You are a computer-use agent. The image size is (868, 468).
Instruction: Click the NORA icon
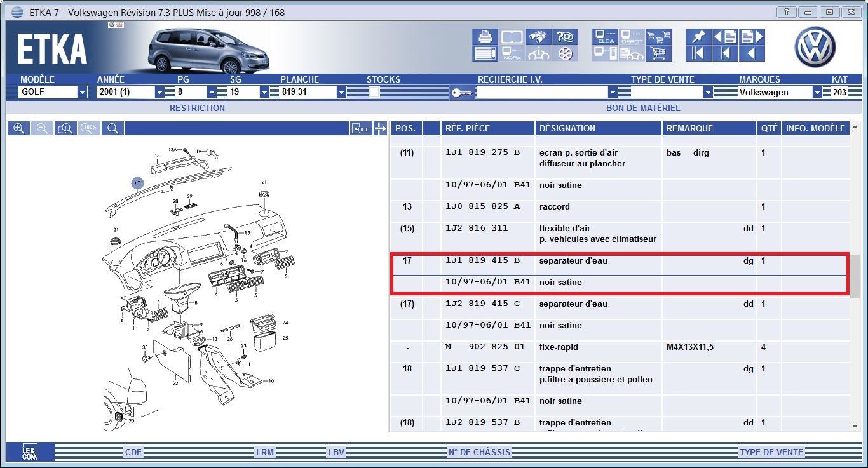click(x=512, y=53)
